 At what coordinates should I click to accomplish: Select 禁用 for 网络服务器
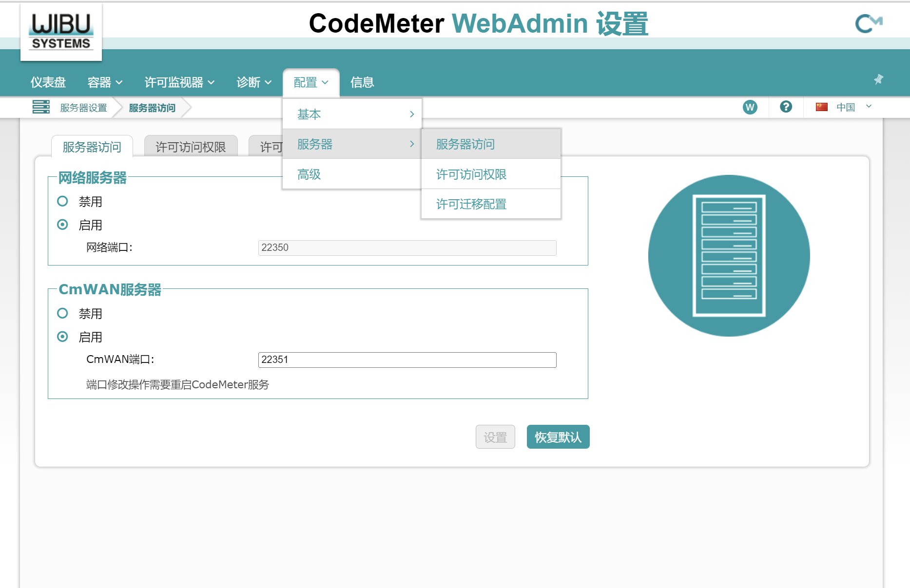pyautogui.click(x=62, y=201)
